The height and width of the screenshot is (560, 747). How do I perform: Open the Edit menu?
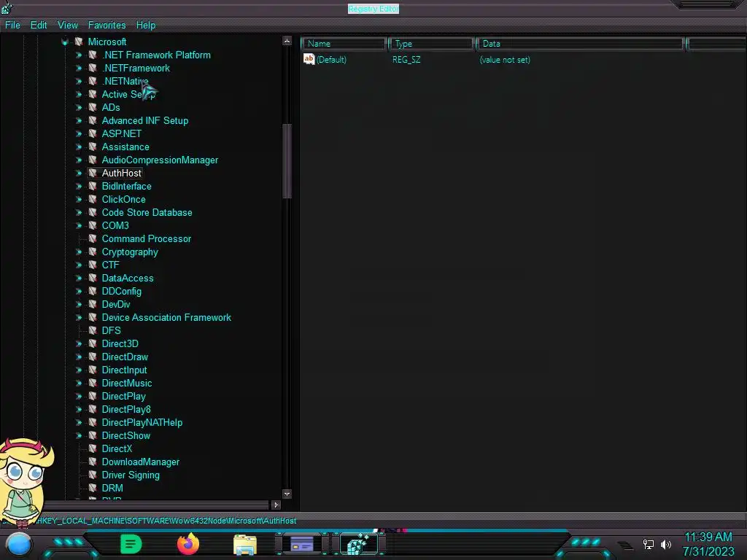point(39,26)
